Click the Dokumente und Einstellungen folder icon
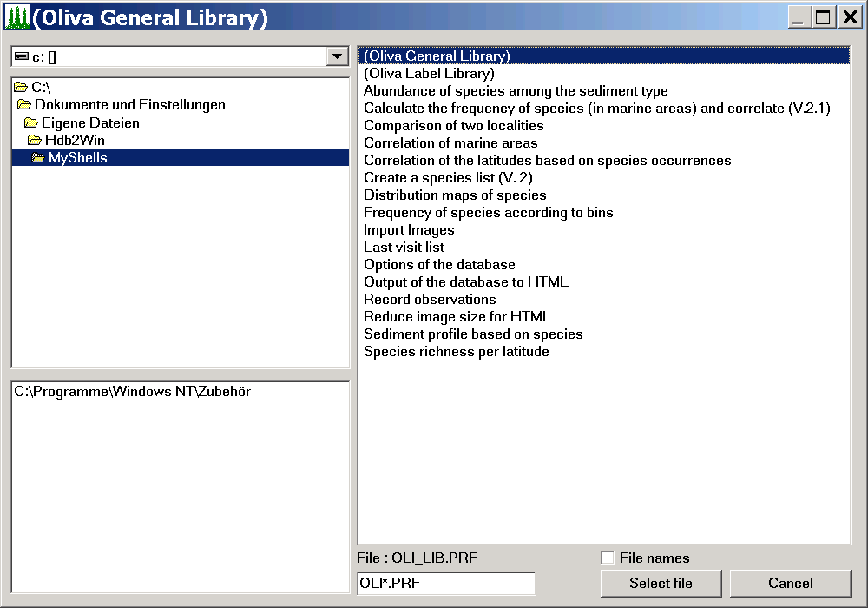Screen dimensions: 868x608 click(x=24, y=105)
